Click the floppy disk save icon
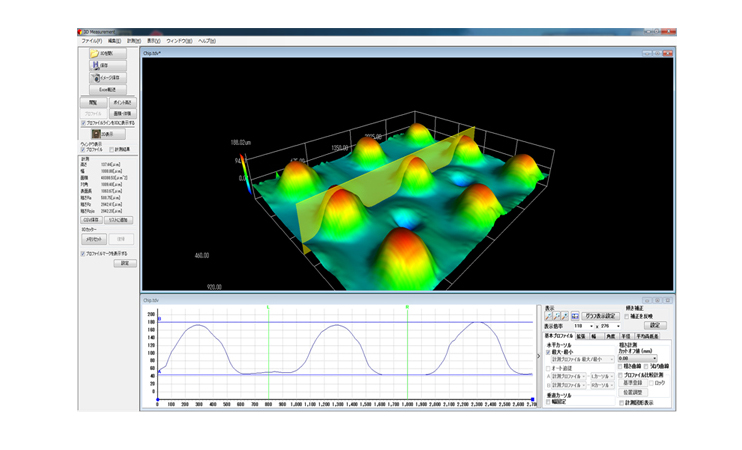 95,65
